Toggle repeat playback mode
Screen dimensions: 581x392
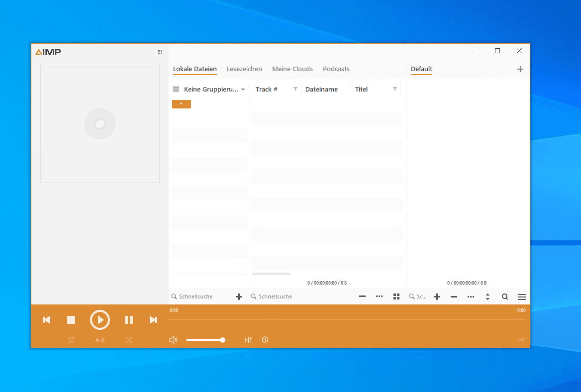click(71, 340)
